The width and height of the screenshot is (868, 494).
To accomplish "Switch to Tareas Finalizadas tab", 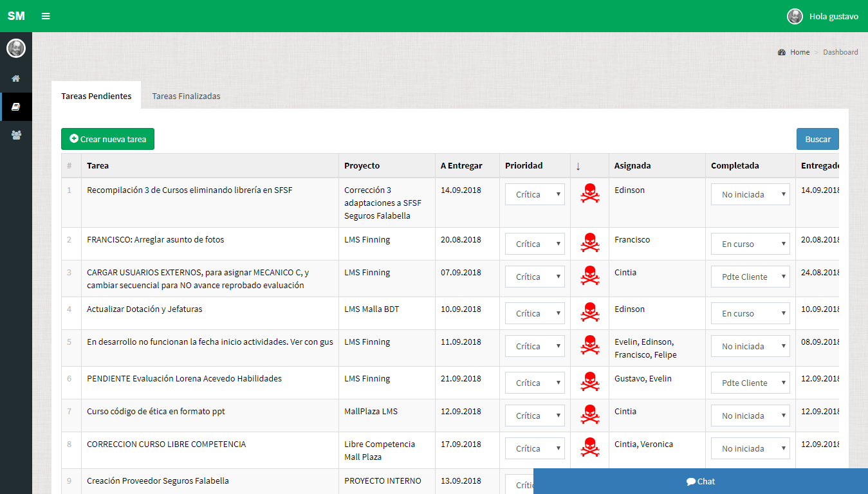I will click(x=186, y=96).
